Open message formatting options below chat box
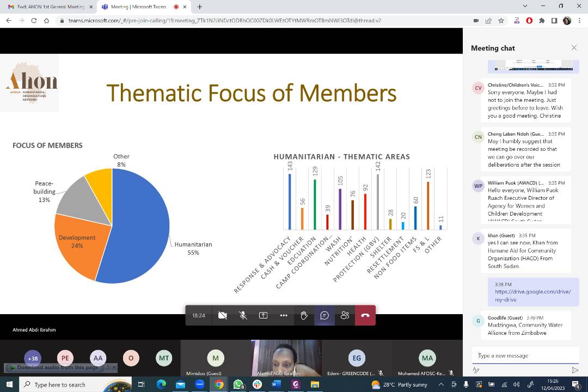Viewport: 588px width, 392px height. 475,370
